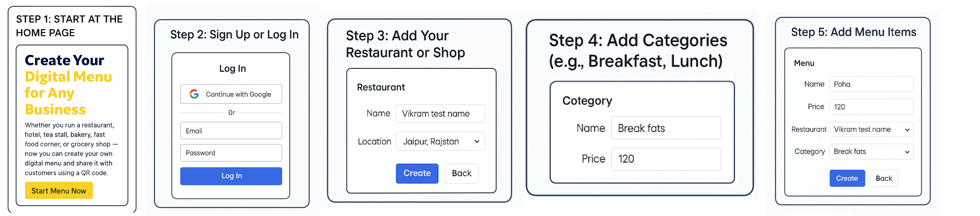
Task: Click the Google logo icon
Action: coord(194,94)
